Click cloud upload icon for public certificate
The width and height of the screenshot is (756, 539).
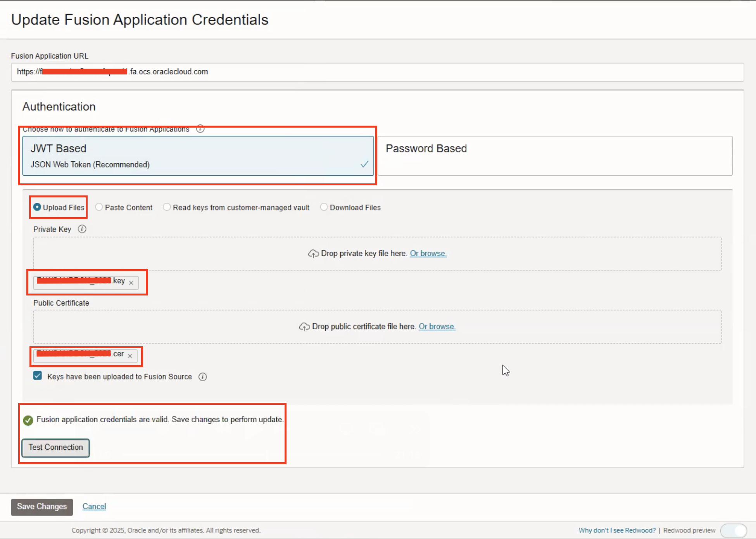[x=304, y=327]
